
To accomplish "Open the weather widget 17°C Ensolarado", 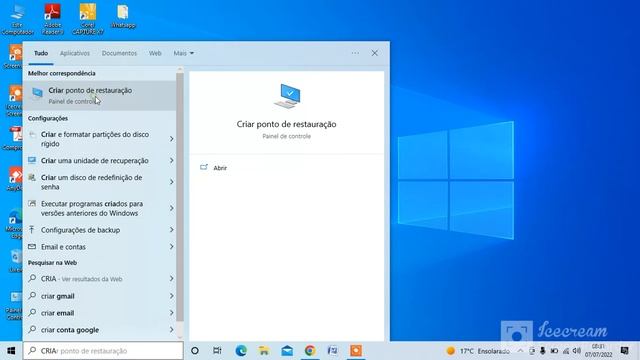I will (x=478, y=351).
